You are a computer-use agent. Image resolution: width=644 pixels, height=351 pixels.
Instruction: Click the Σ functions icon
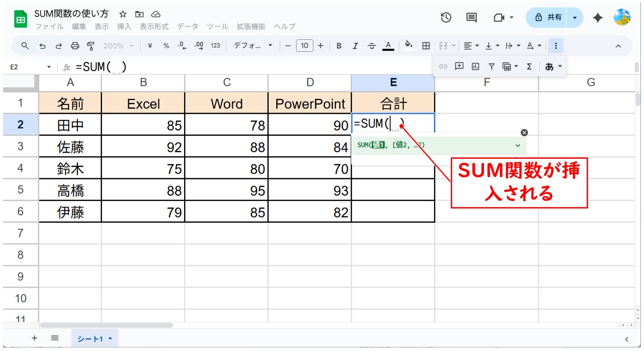coord(529,66)
